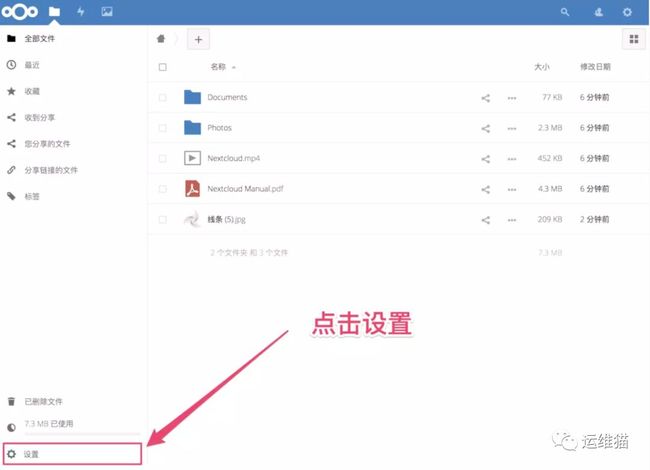Share the Documents folder

pos(485,98)
